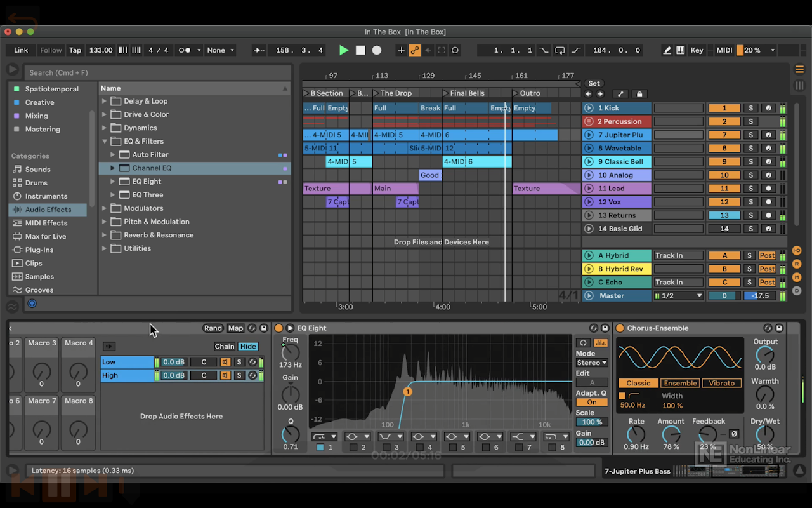The image size is (812, 508).
Task: Toggle EQ Eight device activator
Action: point(278,328)
